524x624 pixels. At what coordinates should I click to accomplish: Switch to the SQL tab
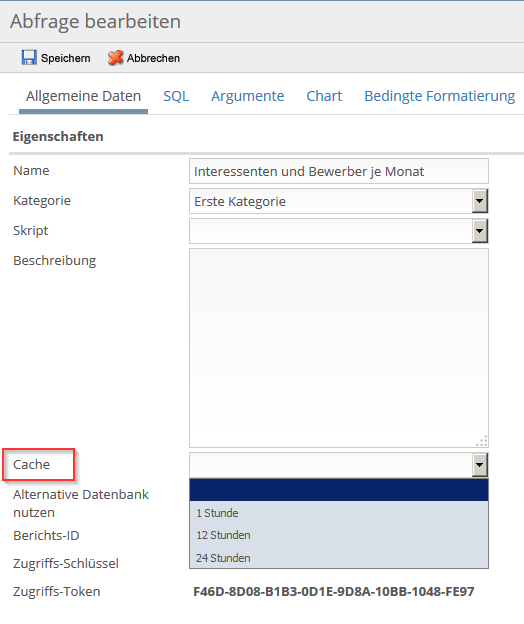[x=176, y=96]
